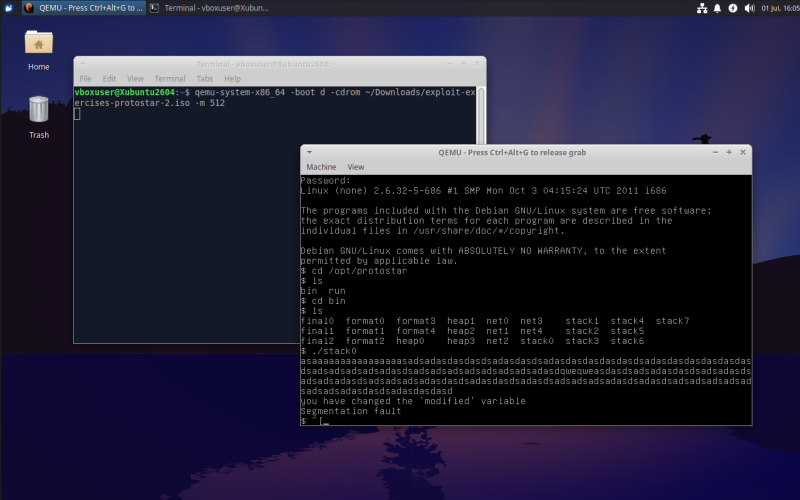The width and height of the screenshot is (800, 500).
Task: Open Edit menu in Terminal window
Action: (109, 79)
